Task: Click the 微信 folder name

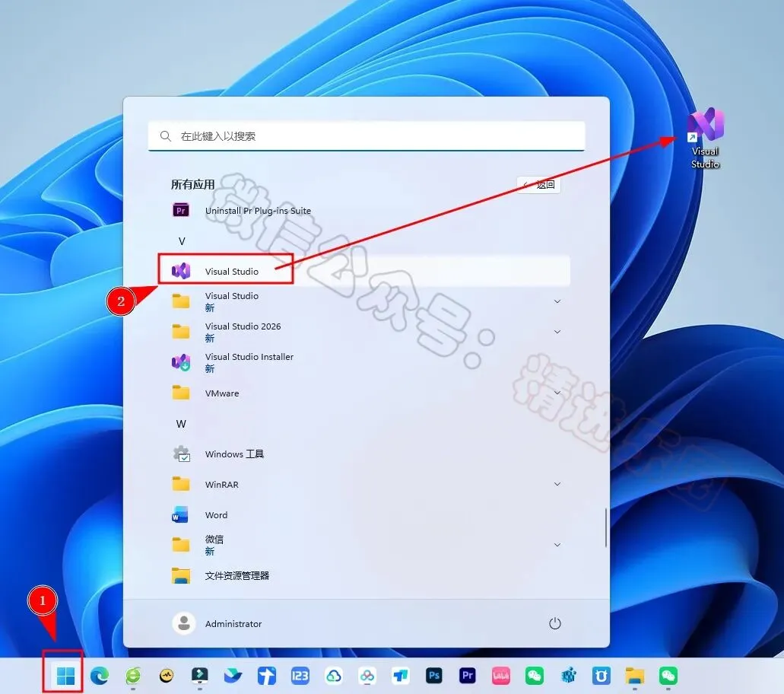Action: click(214, 540)
